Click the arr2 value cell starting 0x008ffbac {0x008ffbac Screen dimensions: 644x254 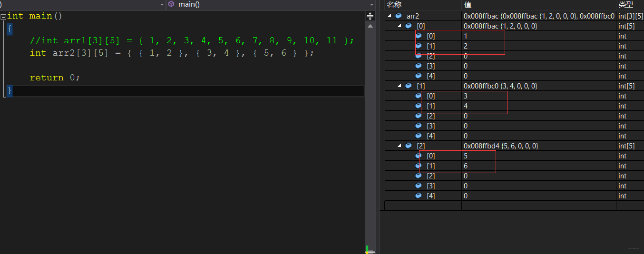(539, 16)
